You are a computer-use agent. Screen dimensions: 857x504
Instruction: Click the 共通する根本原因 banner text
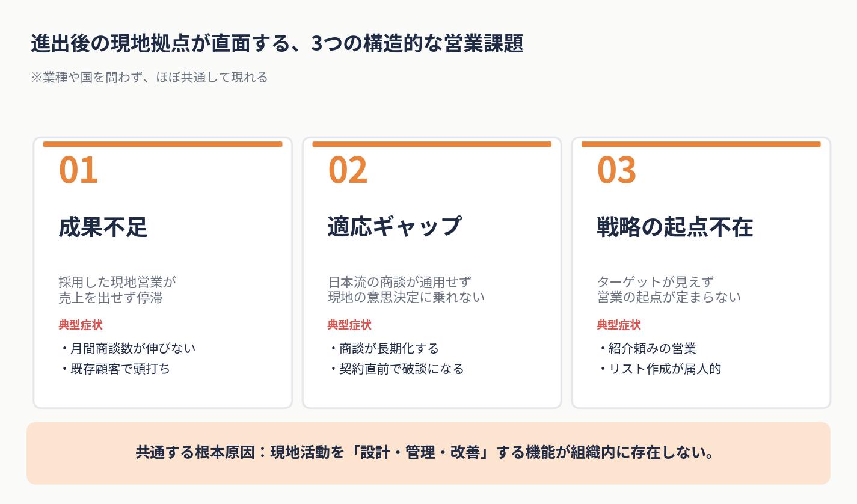pos(425,452)
